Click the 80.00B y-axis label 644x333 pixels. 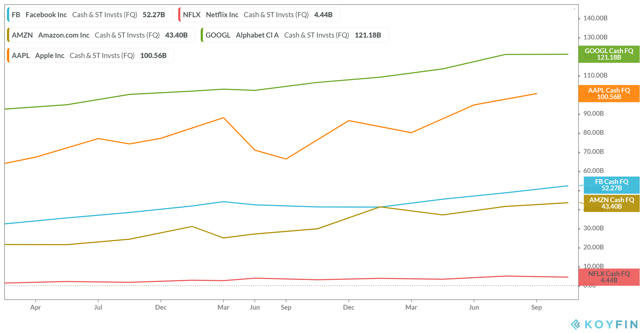click(594, 132)
